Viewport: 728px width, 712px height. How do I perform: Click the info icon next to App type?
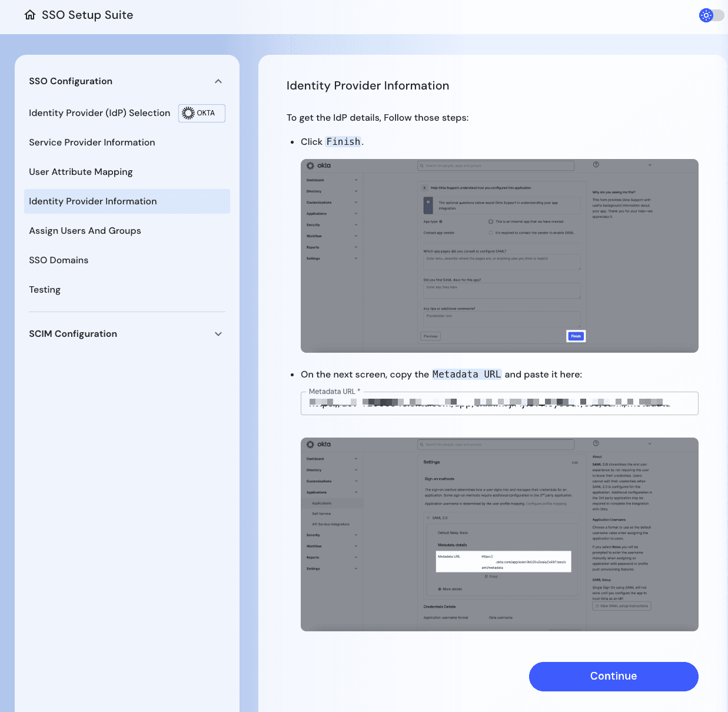coord(441,221)
